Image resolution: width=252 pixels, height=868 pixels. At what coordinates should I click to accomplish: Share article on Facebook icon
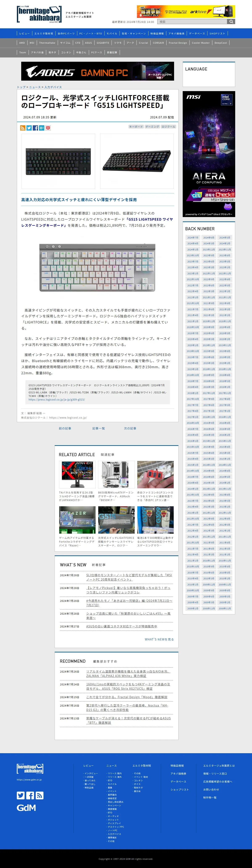(x=35, y=128)
